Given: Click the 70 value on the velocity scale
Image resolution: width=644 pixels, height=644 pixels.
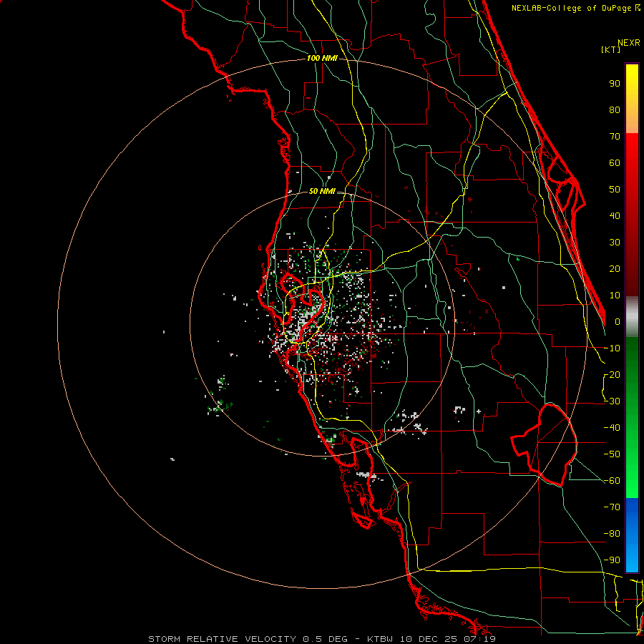Looking at the screenshot, I should click(x=615, y=137).
